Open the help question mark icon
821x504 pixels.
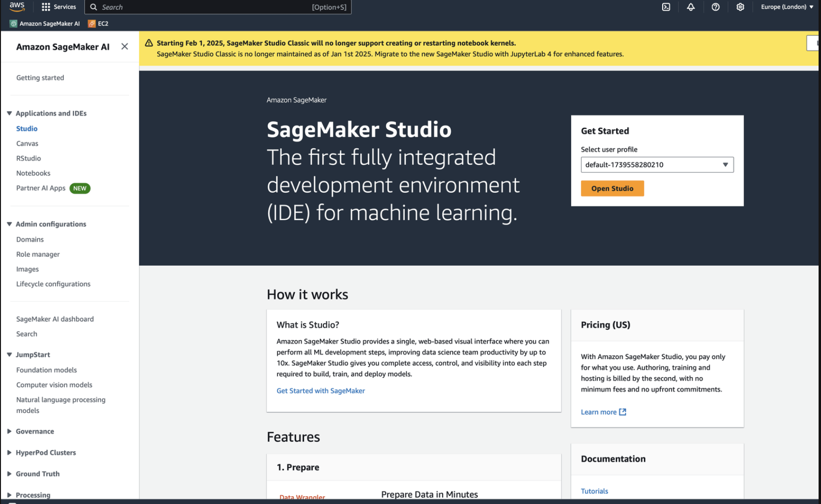(x=715, y=7)
